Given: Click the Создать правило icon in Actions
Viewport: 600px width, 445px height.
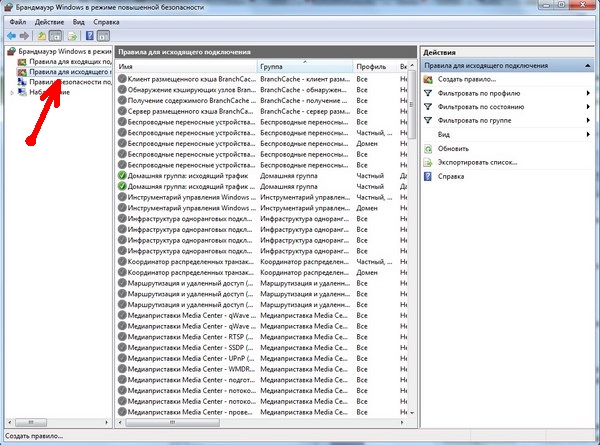Looking at the screenshot, I should point(428,79).
